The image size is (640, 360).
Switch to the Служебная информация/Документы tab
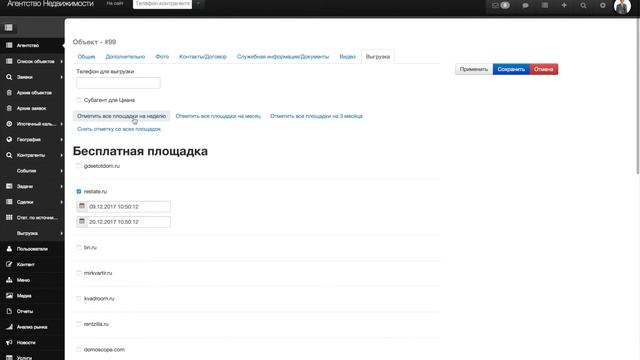coord(283,57)
